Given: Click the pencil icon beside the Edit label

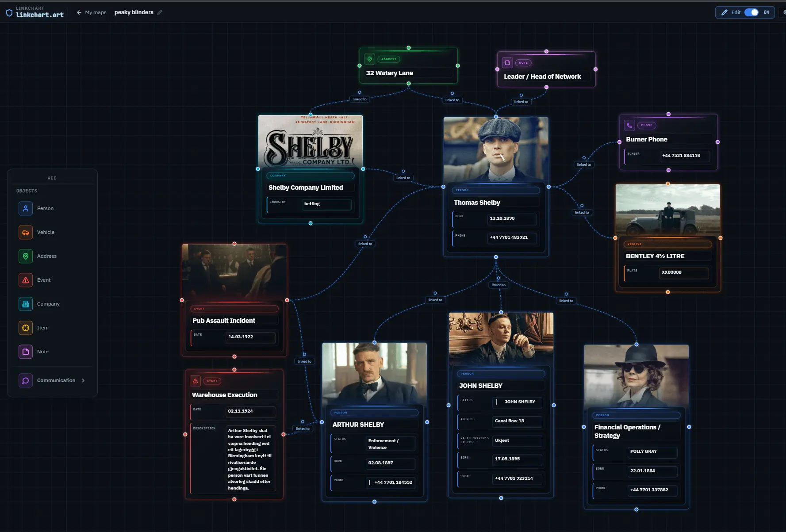Looking at the screenshot, I should (x=725, y=12).
